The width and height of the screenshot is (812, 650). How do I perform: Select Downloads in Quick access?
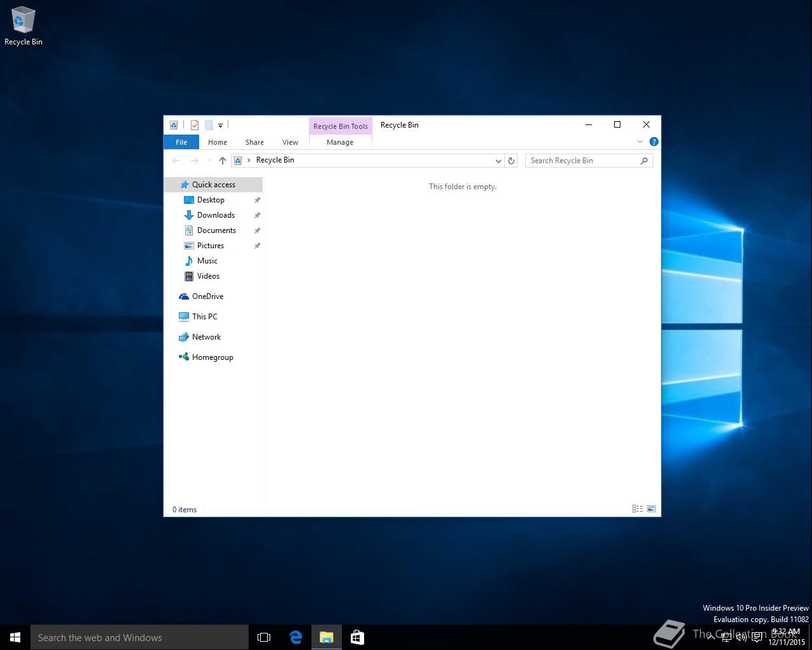pyautogui.click(x=216, y=215)
